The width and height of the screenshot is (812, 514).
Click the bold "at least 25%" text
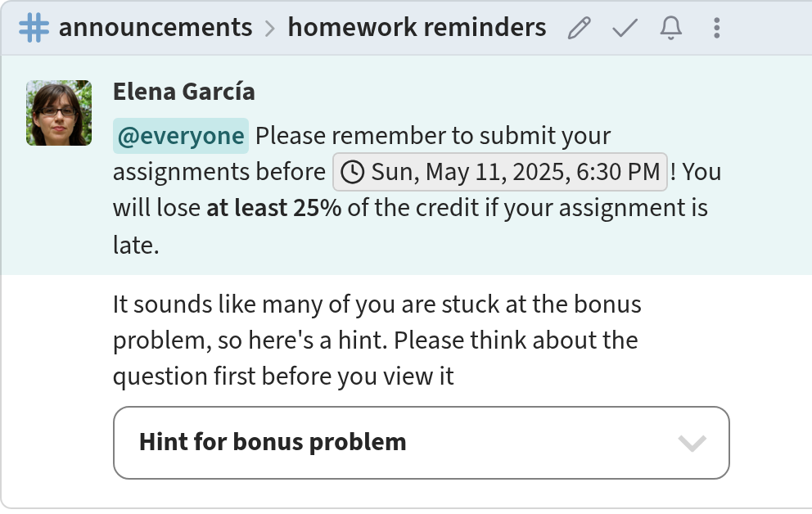click(x=274, y=208)
